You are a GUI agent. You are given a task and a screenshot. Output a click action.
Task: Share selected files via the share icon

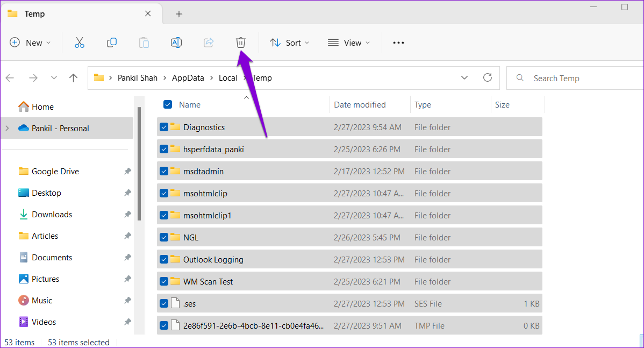coord(208,42)
